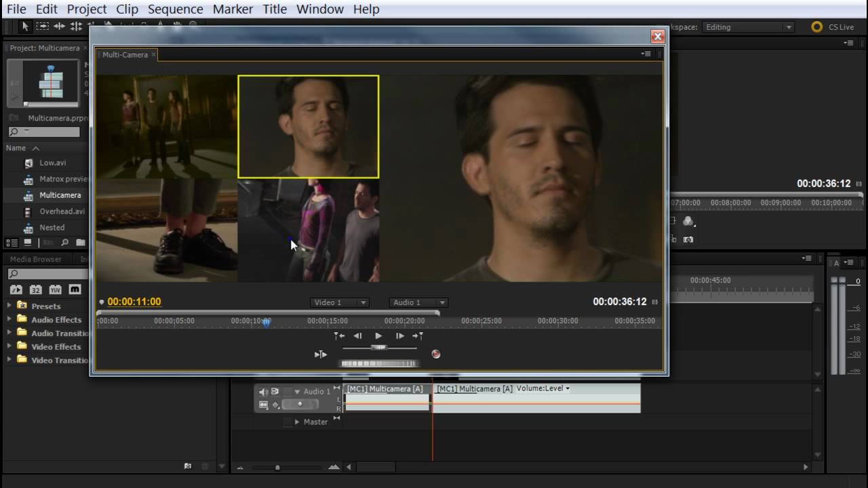The image size is (868, 488).
Task: Open the Multi-Camera panel flyout menu
Action: pyautogui.click(x=646, y=54)
